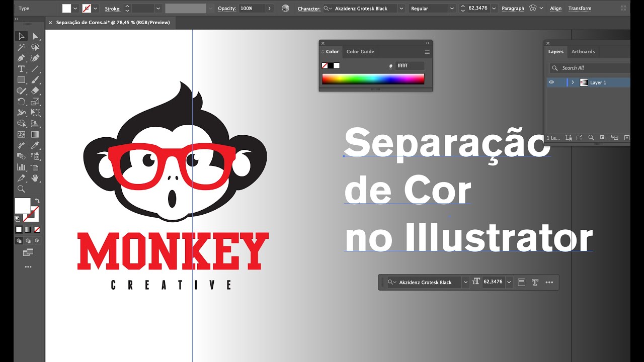Select the Selection (black arrow) tool
Viewport: 644px width, 362px height.
click(x=21, y=36)
